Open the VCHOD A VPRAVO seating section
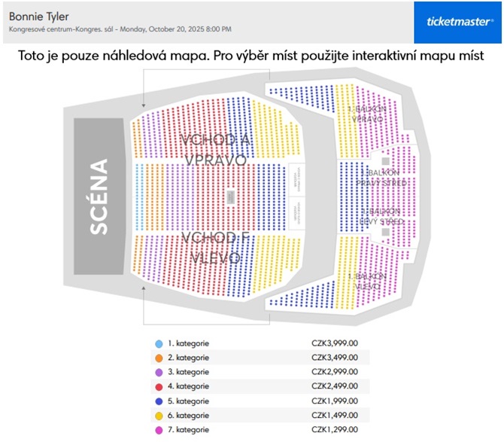The width and height of the screenshot is (504, 442). (215, 150)
